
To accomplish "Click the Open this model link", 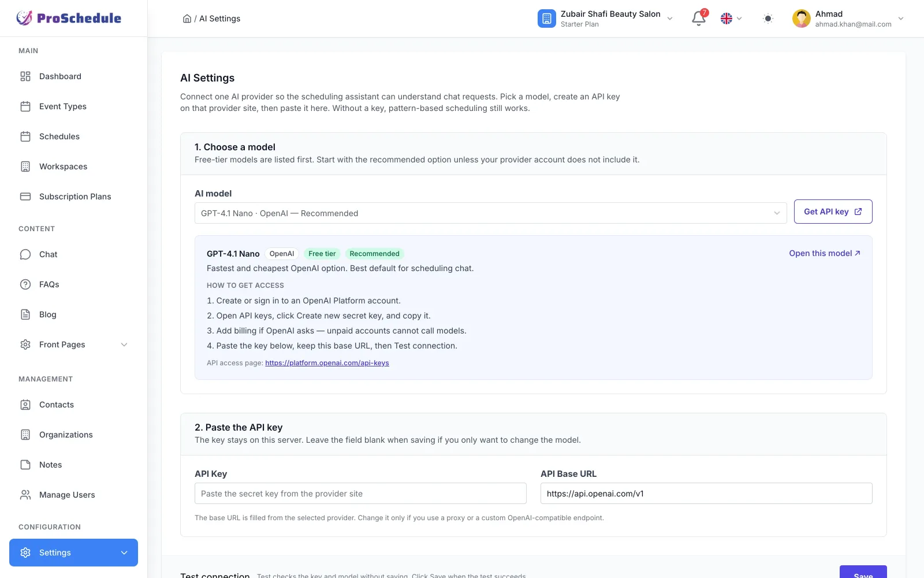I will pos(825,253).
